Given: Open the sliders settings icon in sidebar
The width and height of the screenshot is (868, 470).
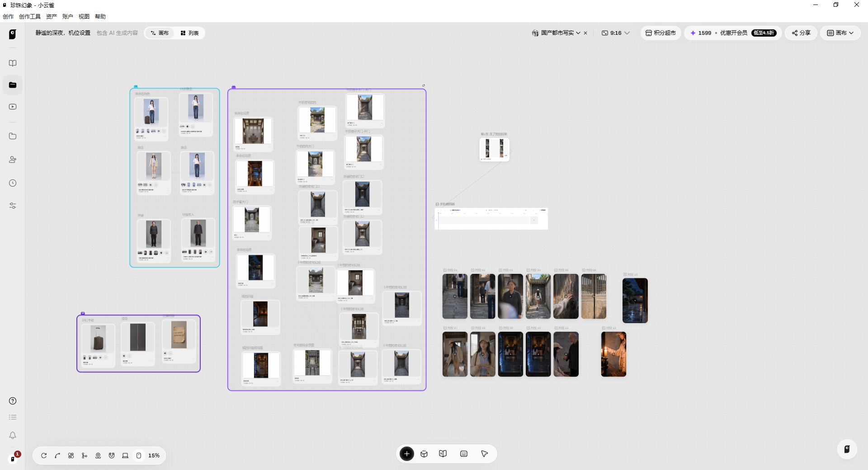Looking at the screenshot, I should (x=13, y=206).
